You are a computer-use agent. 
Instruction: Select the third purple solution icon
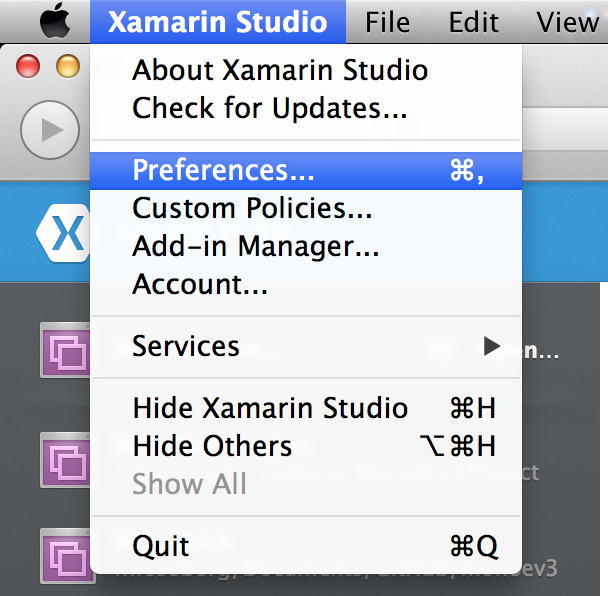(65, 556)
